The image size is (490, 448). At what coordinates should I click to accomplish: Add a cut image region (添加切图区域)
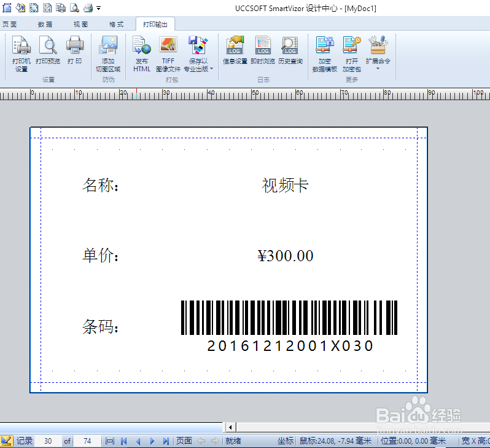tap(108, 53)
